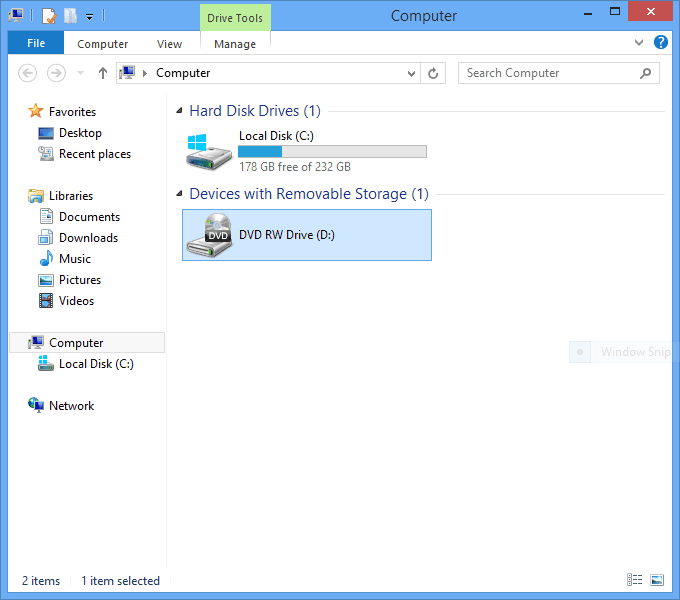Click the Music note icon
This screenshot has height=600, width=680.
click(x=46, y=258)
